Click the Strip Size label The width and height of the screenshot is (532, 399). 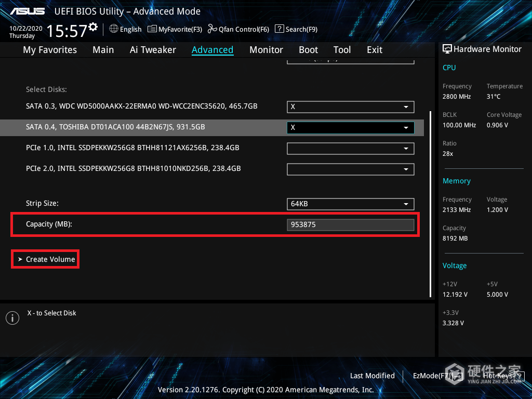coord(42,203)
